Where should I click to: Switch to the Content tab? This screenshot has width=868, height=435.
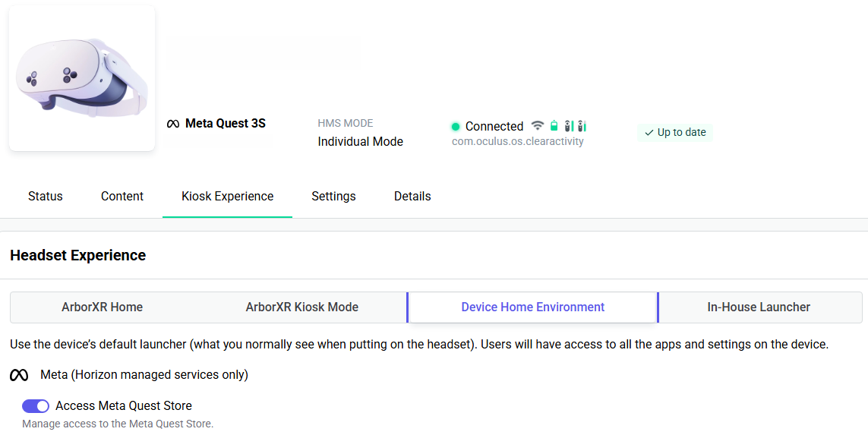click(122, 197)
